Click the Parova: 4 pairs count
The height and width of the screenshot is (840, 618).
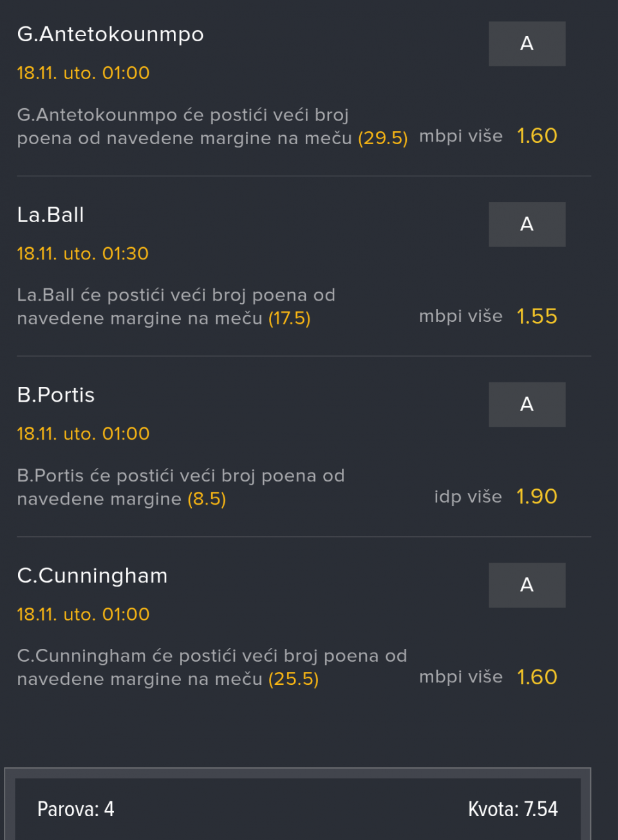76,809
